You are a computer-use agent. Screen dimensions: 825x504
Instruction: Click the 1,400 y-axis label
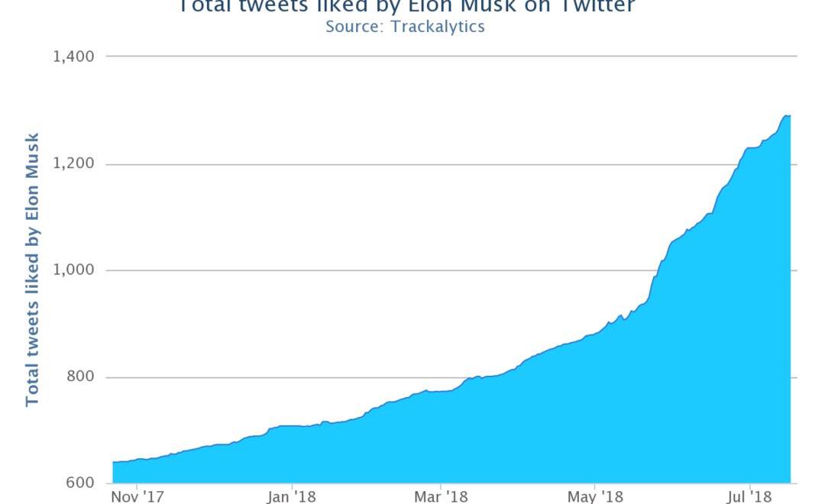73,57
